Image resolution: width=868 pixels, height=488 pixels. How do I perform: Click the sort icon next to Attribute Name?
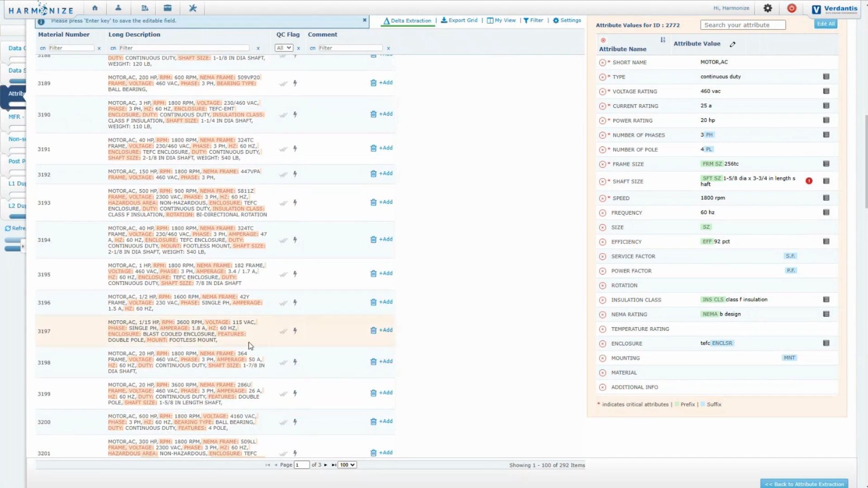(663, 40)
